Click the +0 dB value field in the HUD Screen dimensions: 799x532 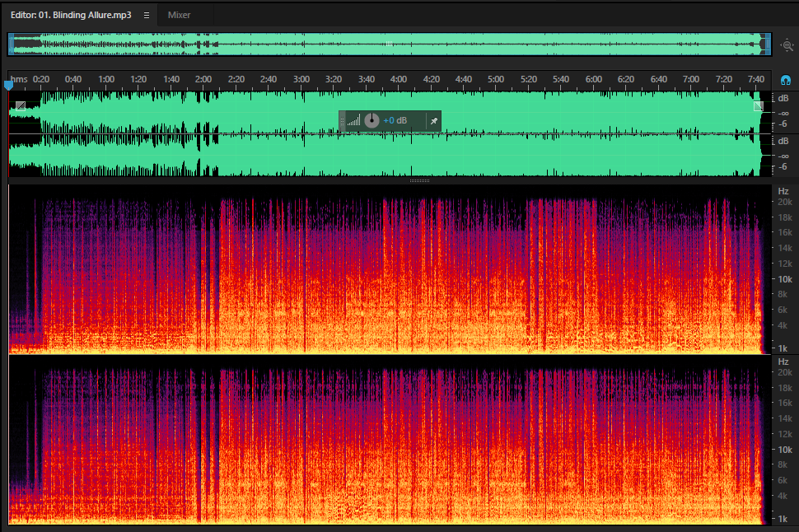click(395, 121)
